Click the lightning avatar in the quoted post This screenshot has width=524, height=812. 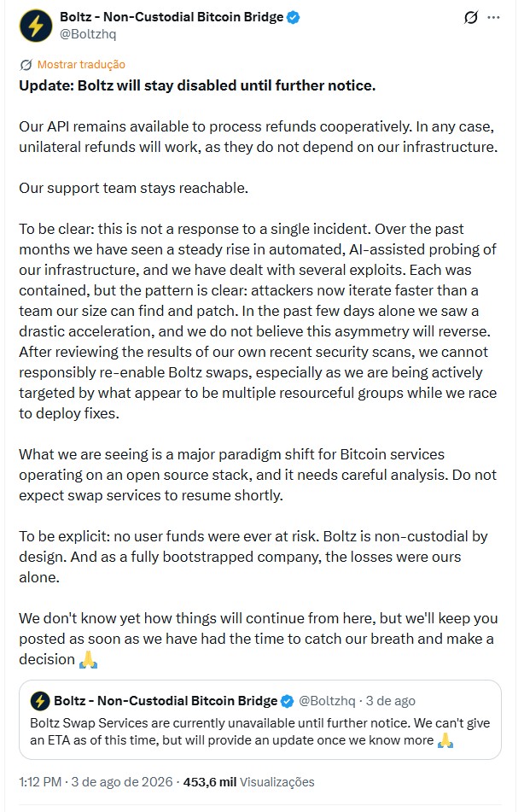point(40,701)
